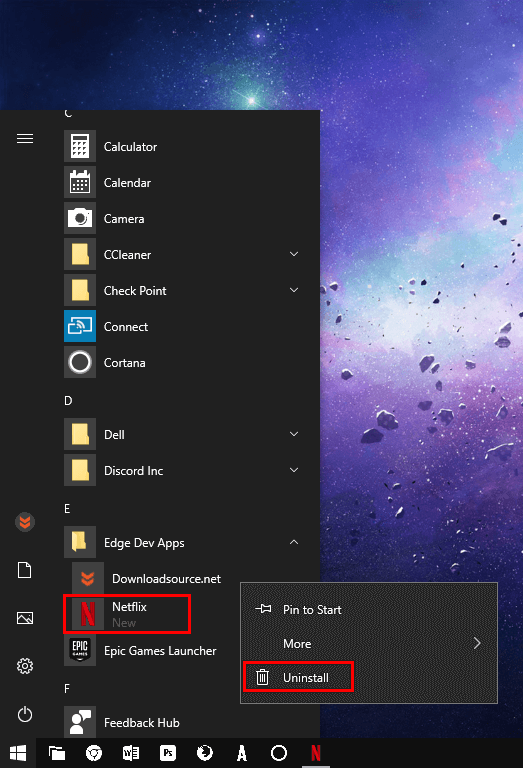
Task: Click the Check Point folder icon
Action: click(x=80, y=290)
